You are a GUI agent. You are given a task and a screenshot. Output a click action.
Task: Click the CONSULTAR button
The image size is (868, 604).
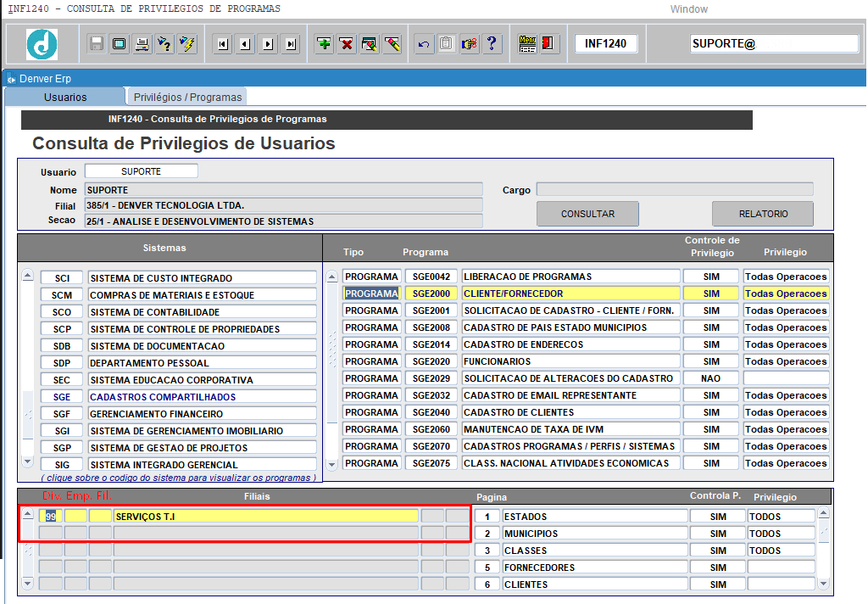(588, 214)
